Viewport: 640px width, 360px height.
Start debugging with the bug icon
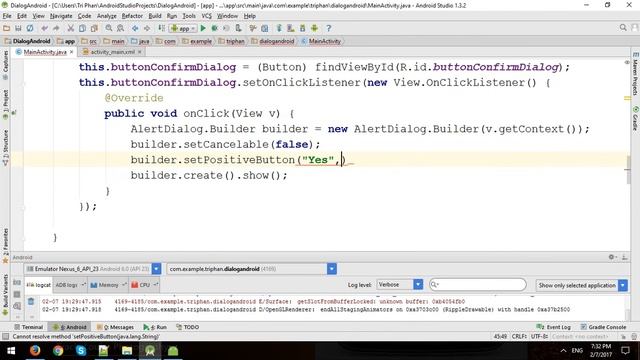pyautogui.click(x=214, y=28)
